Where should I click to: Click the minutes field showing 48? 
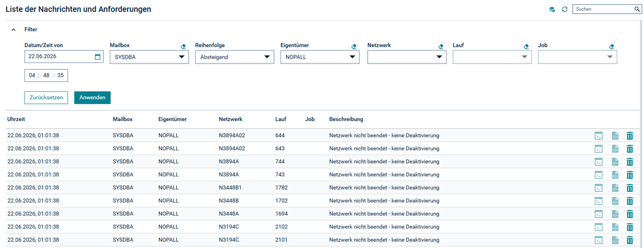click(x=46, y=75)
